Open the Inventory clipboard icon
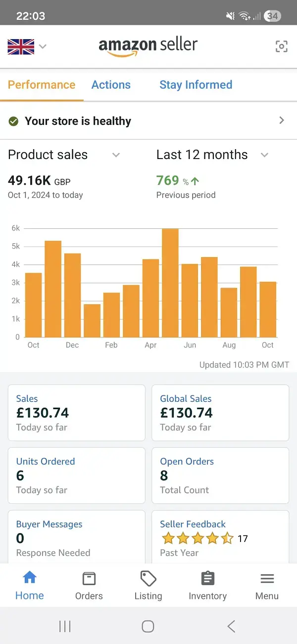 tap(207, 578)
